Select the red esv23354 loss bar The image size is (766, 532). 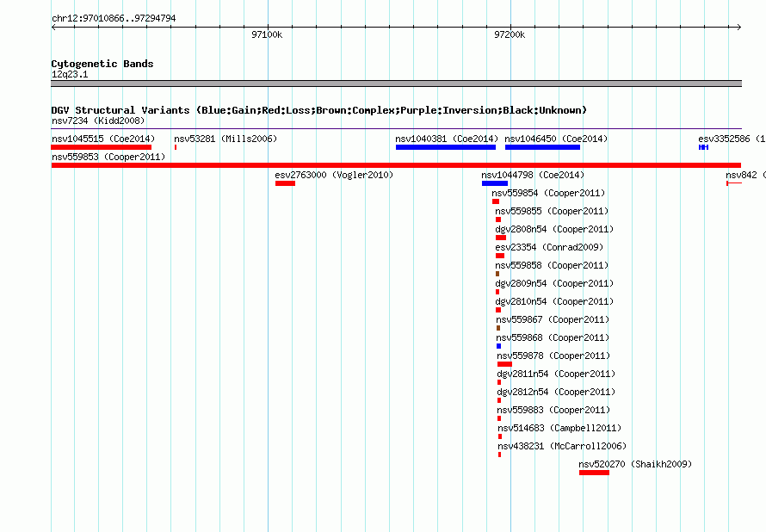500,256
